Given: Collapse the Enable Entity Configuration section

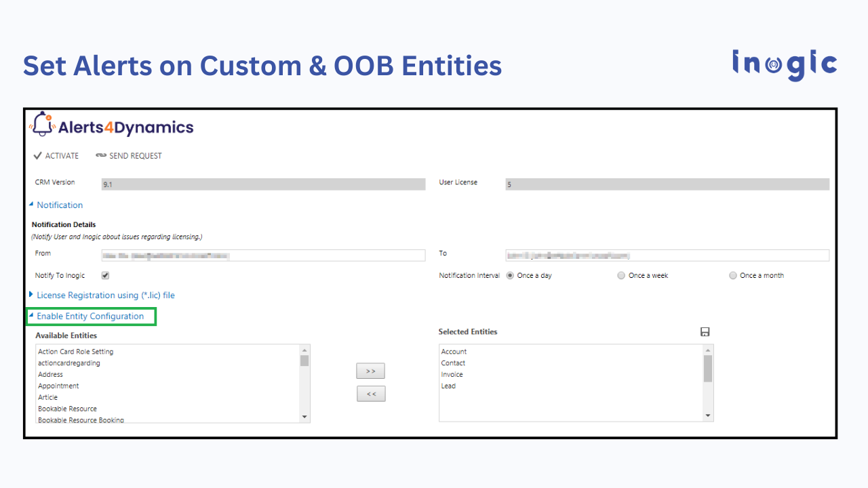Looking at the screenshot, I should point(86,316).
